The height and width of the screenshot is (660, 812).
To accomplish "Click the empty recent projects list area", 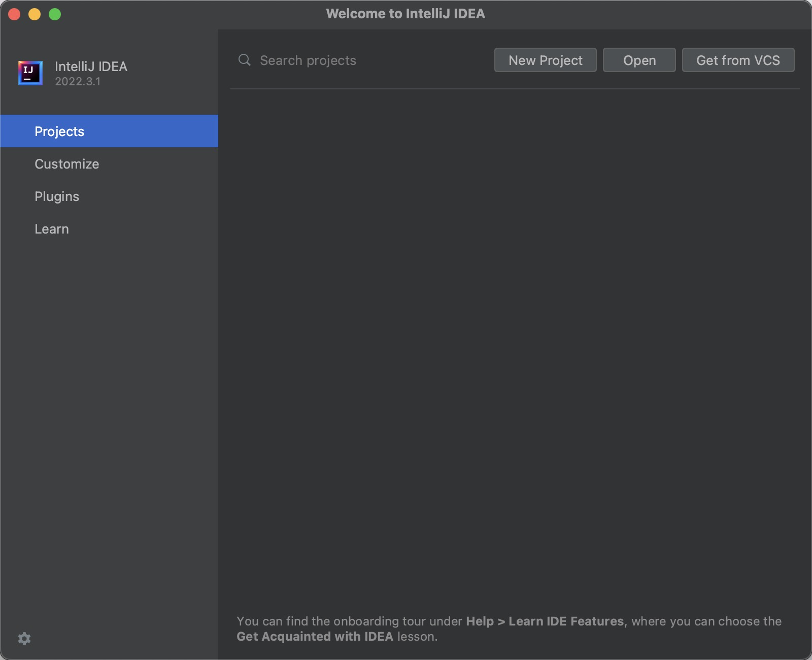I will pos(515,345).
